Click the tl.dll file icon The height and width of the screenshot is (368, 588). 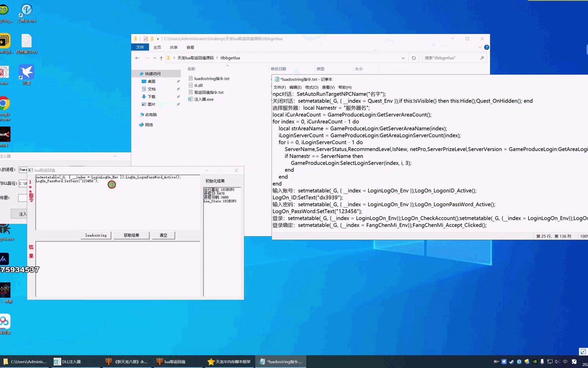[190, 85]
